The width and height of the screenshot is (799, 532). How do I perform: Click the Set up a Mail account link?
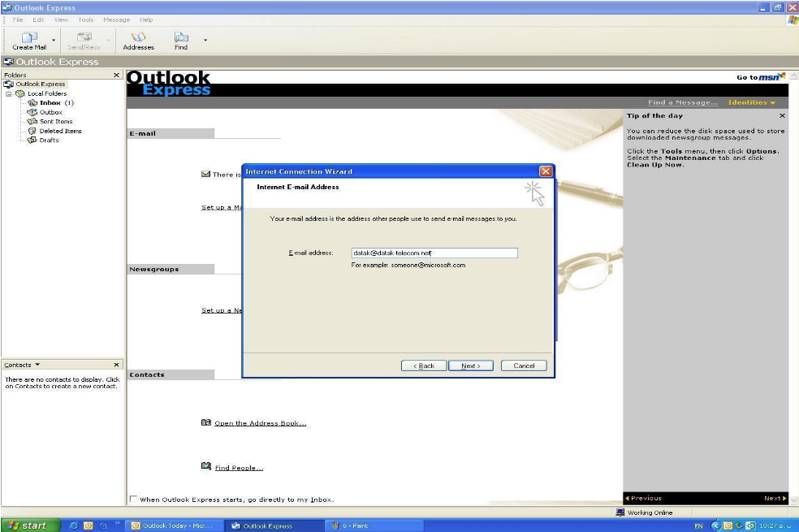(x=221, y=207)
